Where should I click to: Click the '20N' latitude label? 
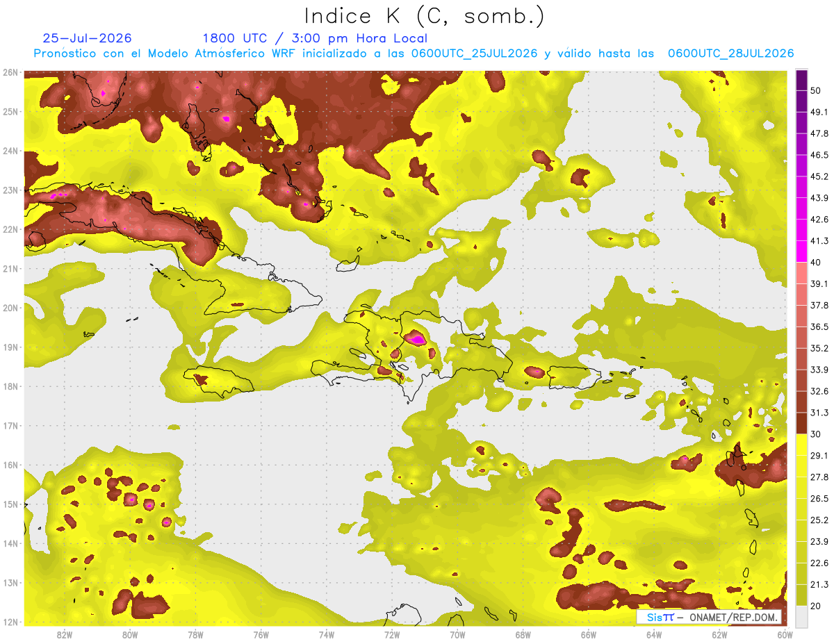(10, 308)
